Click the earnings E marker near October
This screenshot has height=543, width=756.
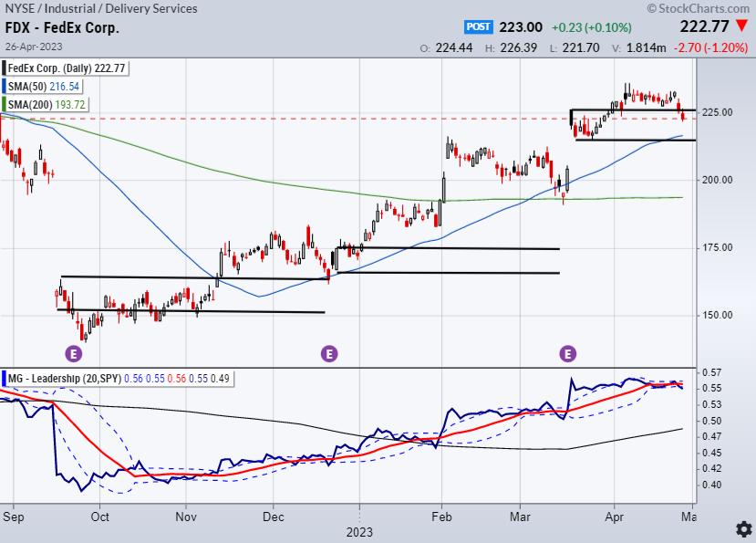pyautogui.click(x=72, y=352)
